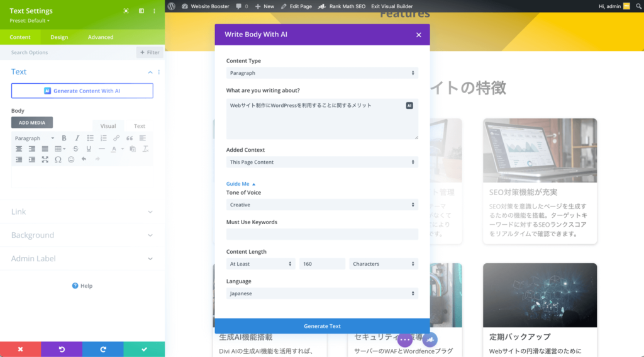Screen dimensions: 644x357
Task: Open the Paragraph format dropdown in editor
Action: pos(35,138)
